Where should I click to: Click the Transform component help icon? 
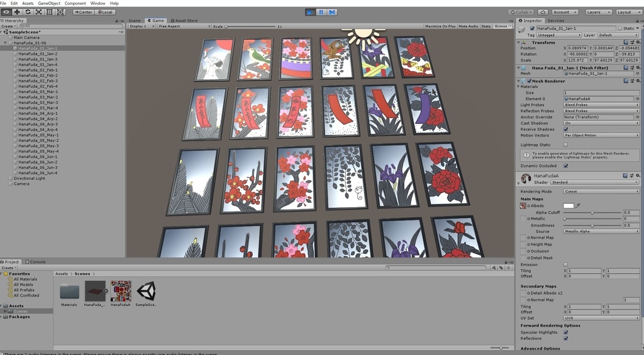[626, 42]
